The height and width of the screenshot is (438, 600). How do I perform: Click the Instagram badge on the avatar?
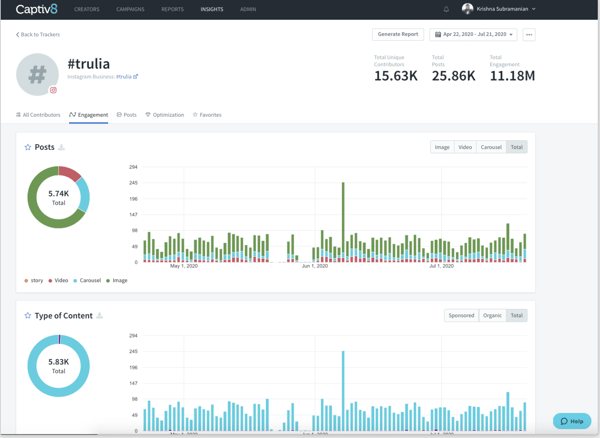[54, 90]
